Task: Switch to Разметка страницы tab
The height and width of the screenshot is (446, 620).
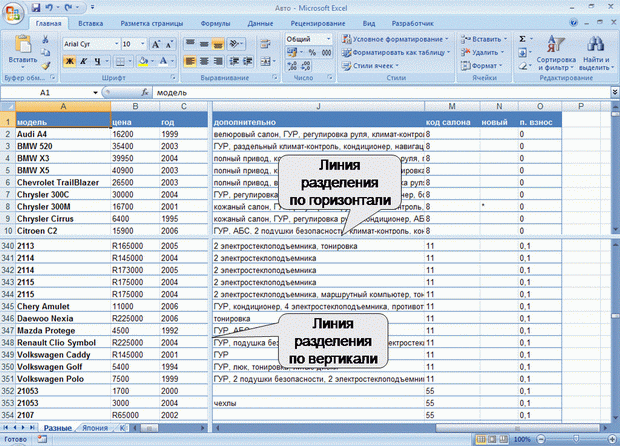Action: 152,23
